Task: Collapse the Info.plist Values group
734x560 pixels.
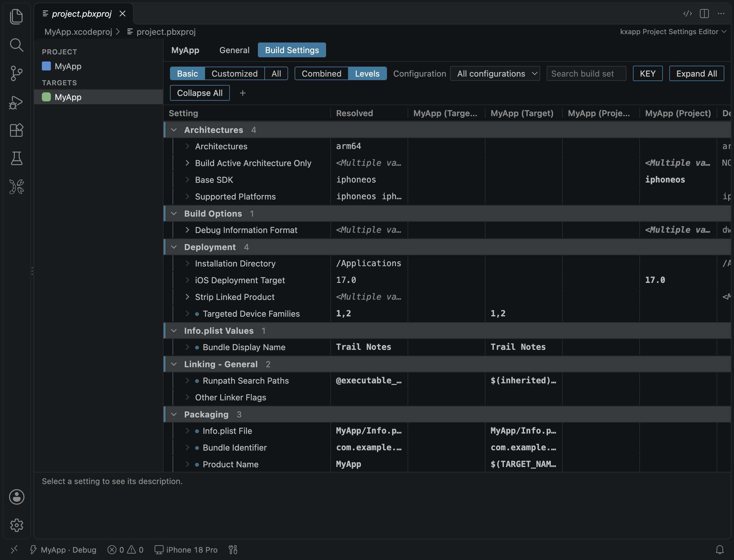Action: click(174, 331)
